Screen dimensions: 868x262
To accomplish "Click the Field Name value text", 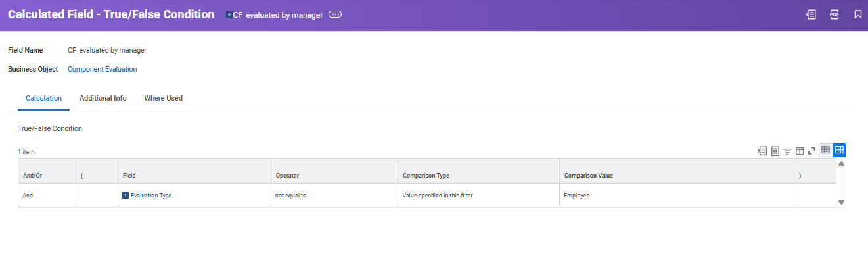I will tap(107, 50).
